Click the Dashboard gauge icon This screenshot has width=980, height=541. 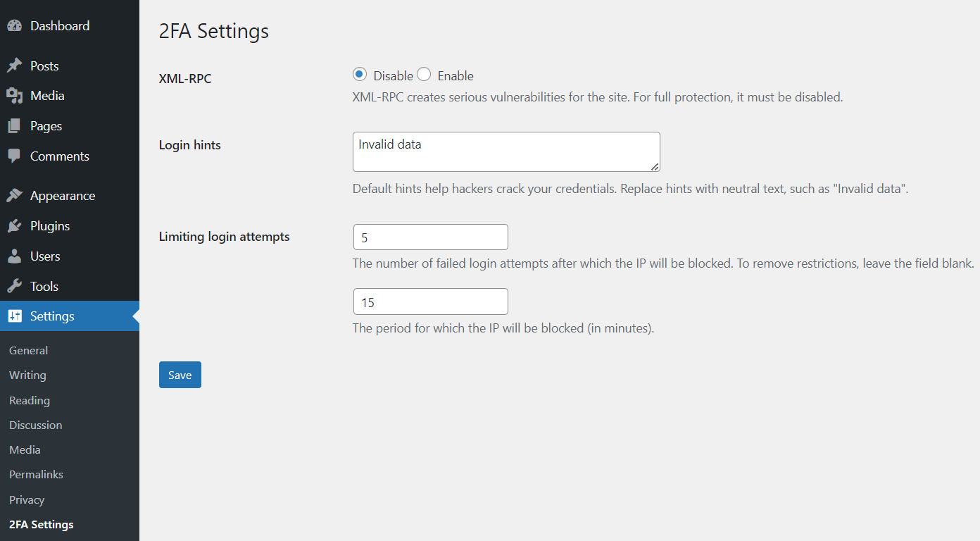coord(15,26)
